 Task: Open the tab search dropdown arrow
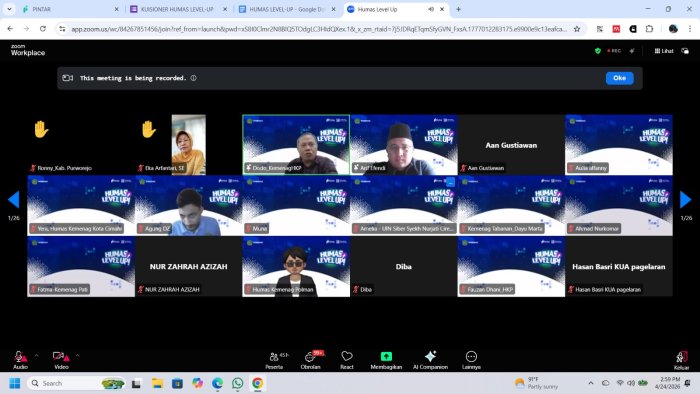(9, 9)
